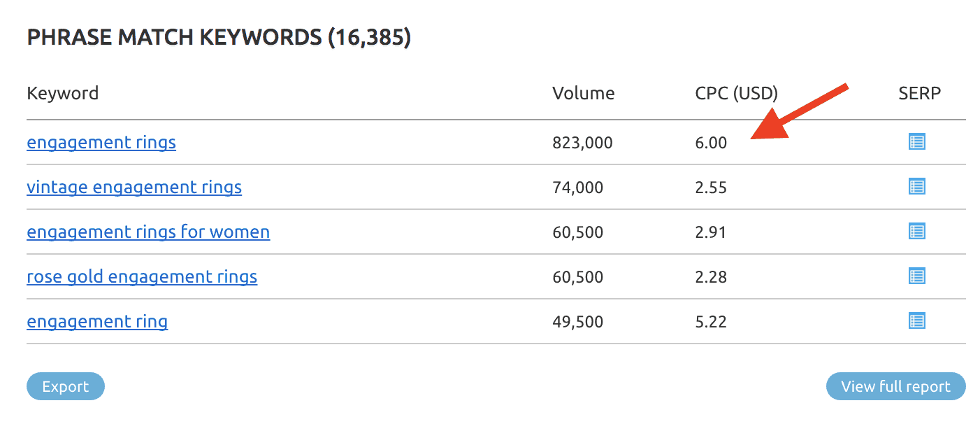Open the vintage engagement rings keyword
This screenshot has width=980, height=424.
click(x=134, y=187)
